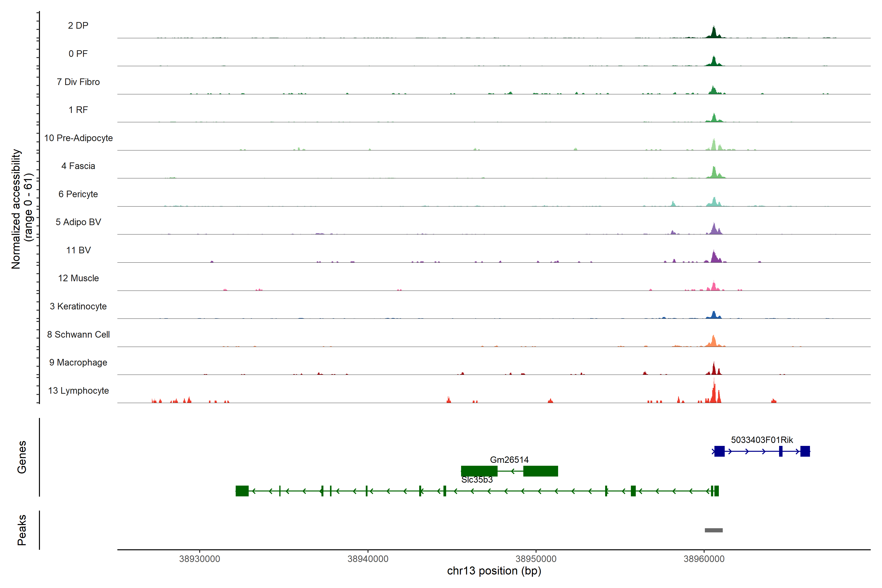Click the large green Gm26514 right exon block
Viewport: 882px width, 588px height.
coord(540,471)
